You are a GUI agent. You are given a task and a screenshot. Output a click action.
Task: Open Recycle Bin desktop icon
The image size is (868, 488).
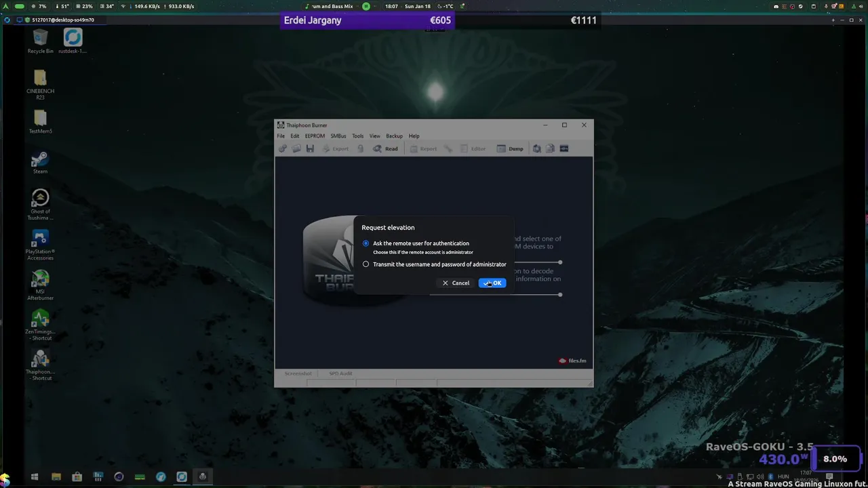(x=40, y=41)
